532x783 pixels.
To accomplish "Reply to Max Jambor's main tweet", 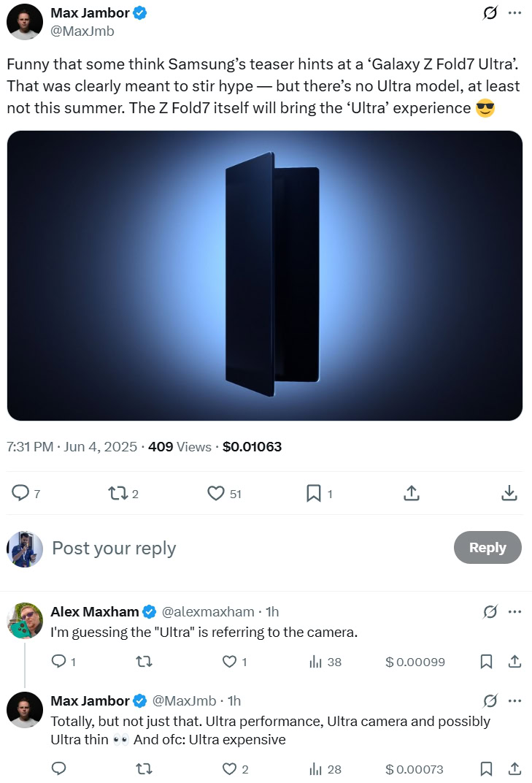I will (20, 494).
